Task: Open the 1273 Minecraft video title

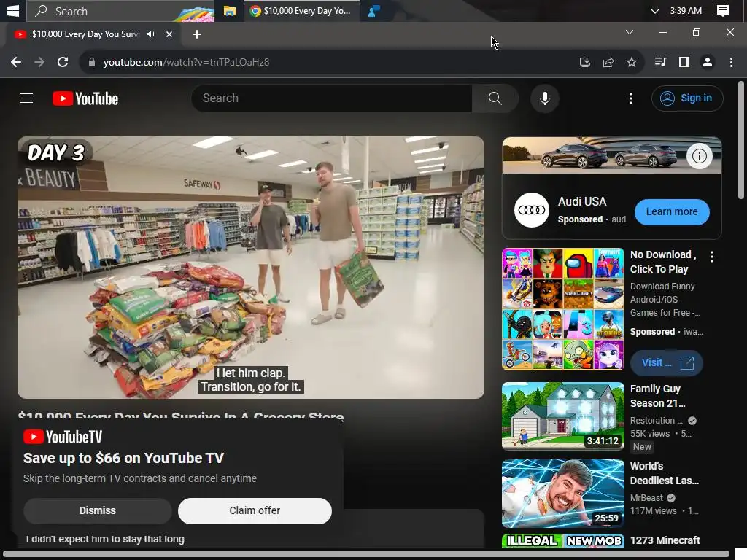Action: point(665,540)
